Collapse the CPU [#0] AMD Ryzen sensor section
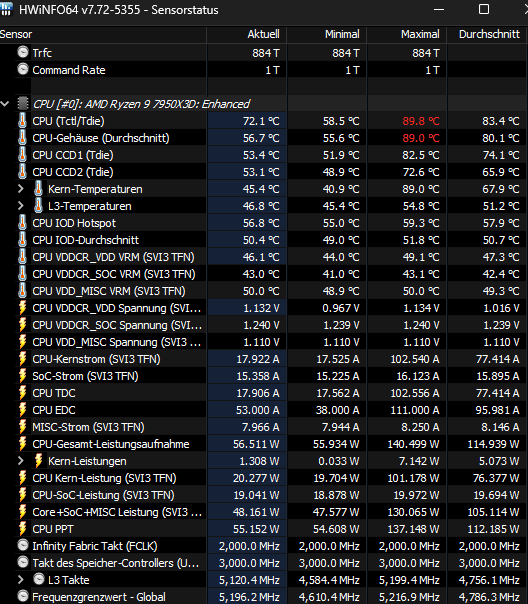The height and width of the screenshot is (604, 528). pos(5,104)
